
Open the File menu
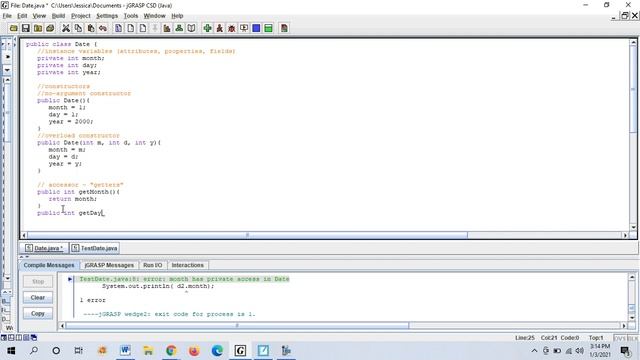(x=7, y=16)
